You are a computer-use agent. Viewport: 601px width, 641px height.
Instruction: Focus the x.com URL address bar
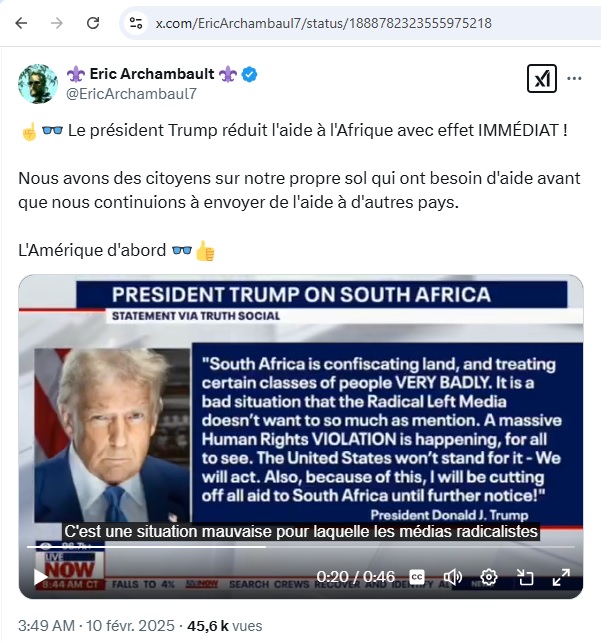pos(323,23)
